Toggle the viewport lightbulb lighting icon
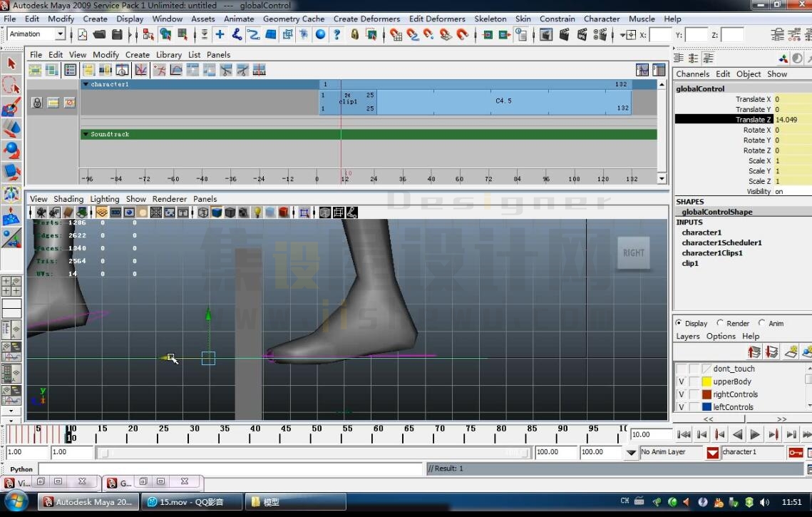The width and height of the screenshot is (812, 517). [x=257, y=213]
